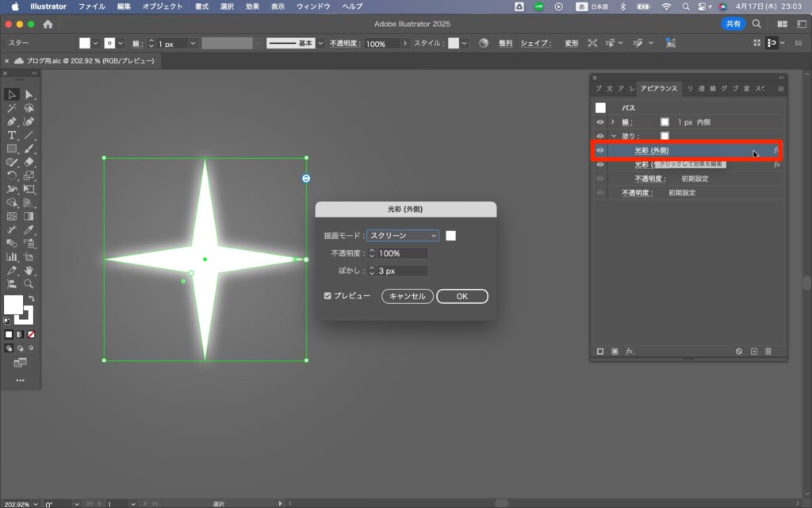This screenshot has height=508, width=812.
Task: Toggle eye for fill's 不透明度 初期設定 row
Action: (600, 179)
